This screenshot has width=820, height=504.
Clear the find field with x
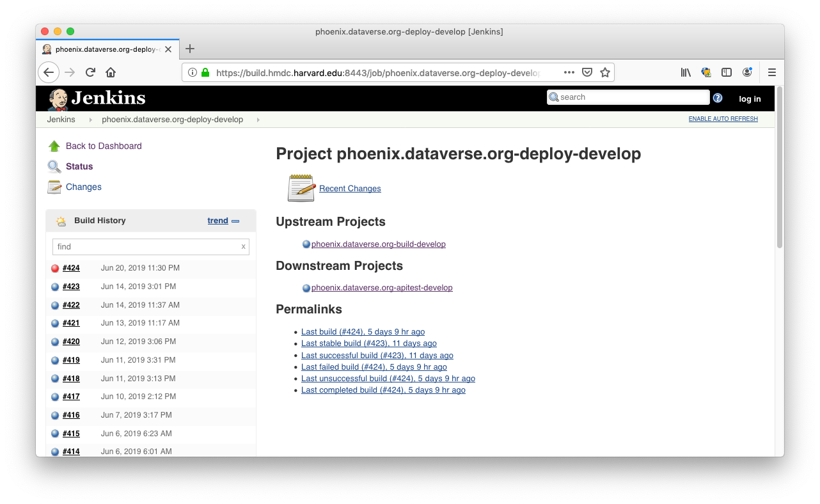coord(243,247)
